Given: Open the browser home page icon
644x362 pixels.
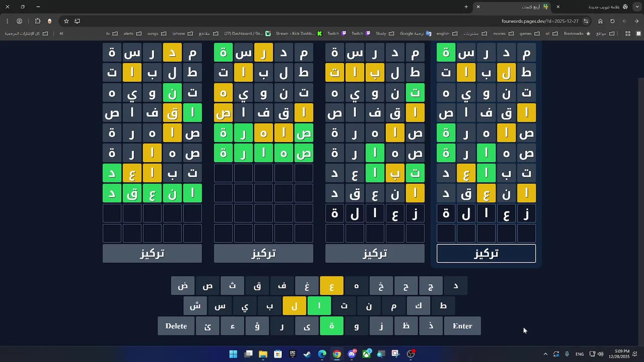Looking at the screenshot, I should point(600,21).
